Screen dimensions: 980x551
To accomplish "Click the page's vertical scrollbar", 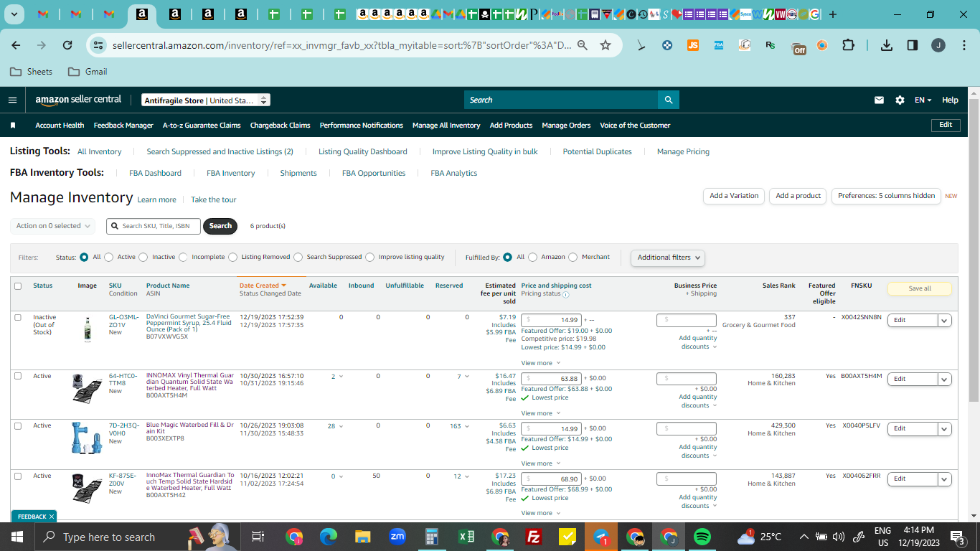I will click(x=974, y=251).
